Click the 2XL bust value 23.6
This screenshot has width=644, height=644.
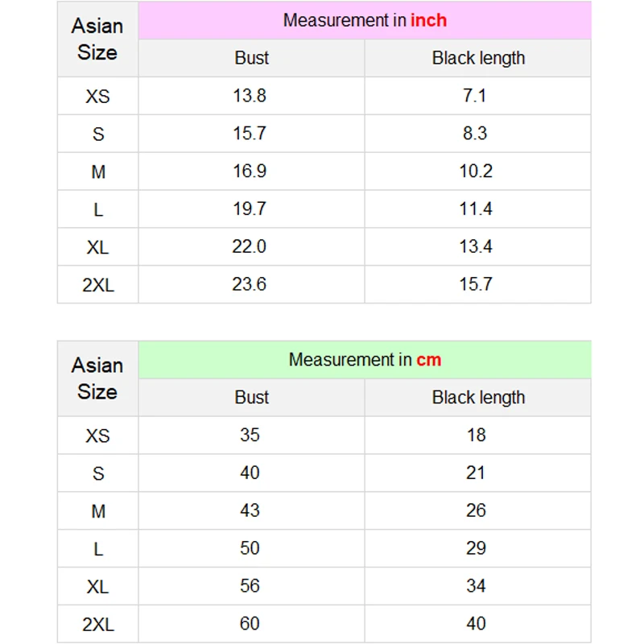250,285
